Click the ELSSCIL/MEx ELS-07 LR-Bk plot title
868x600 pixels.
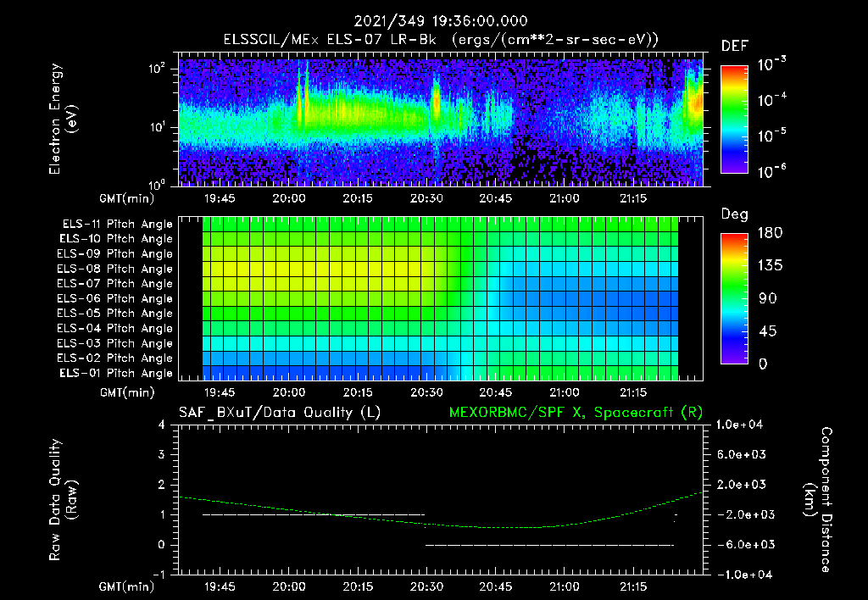point(441,40)
